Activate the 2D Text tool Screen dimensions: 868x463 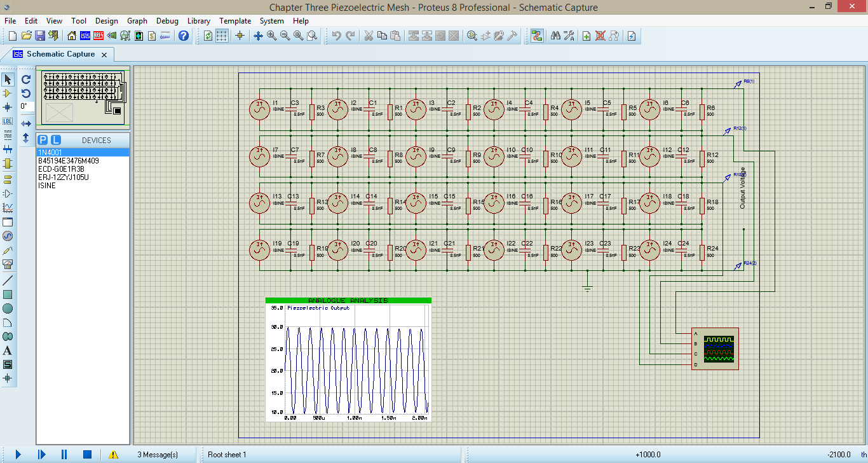click(8, 350)
